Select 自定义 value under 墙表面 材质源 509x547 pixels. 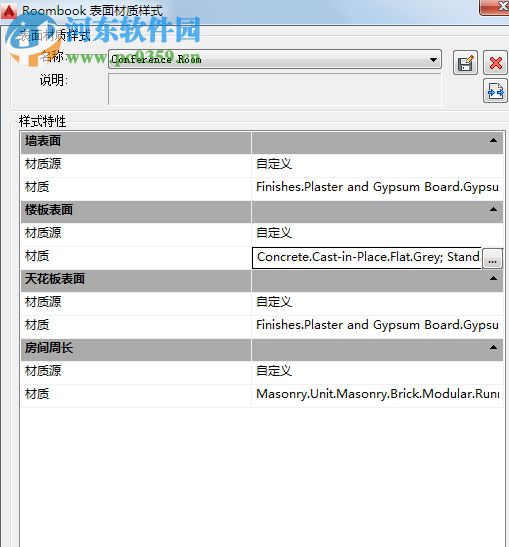274,164
